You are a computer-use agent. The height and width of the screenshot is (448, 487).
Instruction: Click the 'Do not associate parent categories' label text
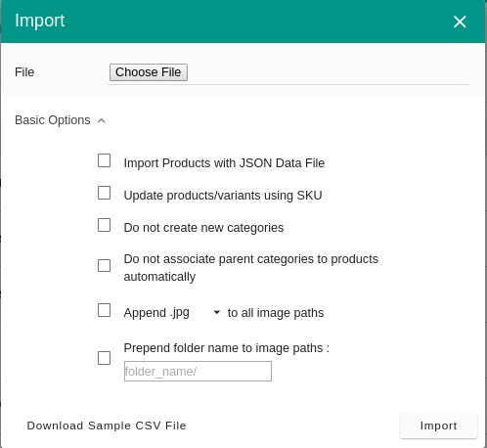[251, 268]
